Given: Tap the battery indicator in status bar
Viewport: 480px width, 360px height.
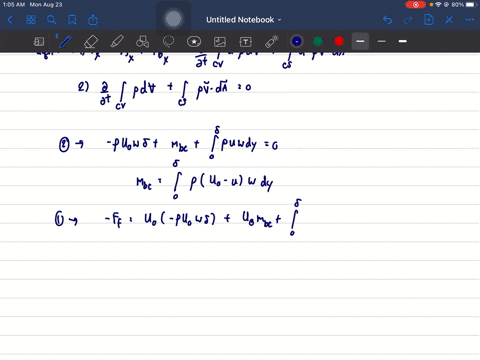Looking at the screenshot, I should 471,5.
